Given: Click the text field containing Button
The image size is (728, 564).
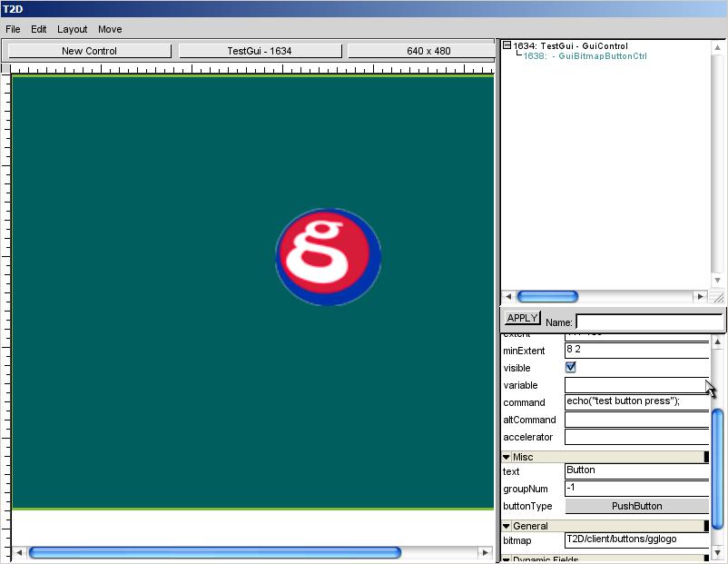Looking at the screenshot, I should point(636,470).
